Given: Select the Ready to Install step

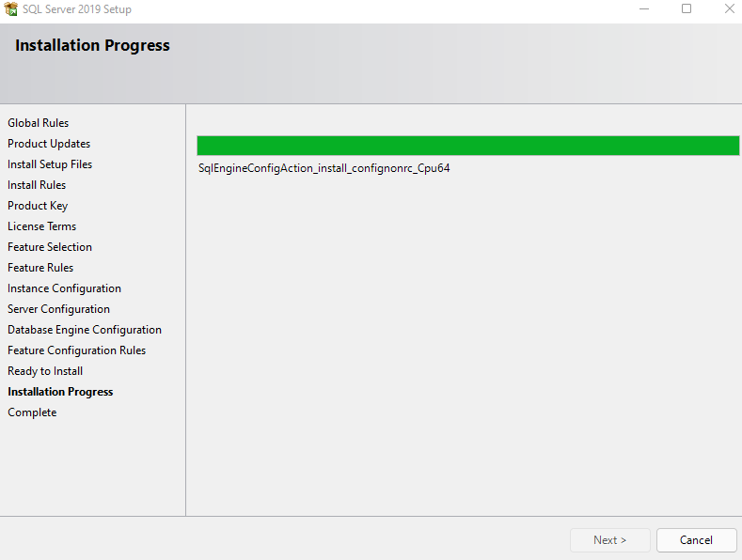Looking at the screenshot, I should coord(45,371).
